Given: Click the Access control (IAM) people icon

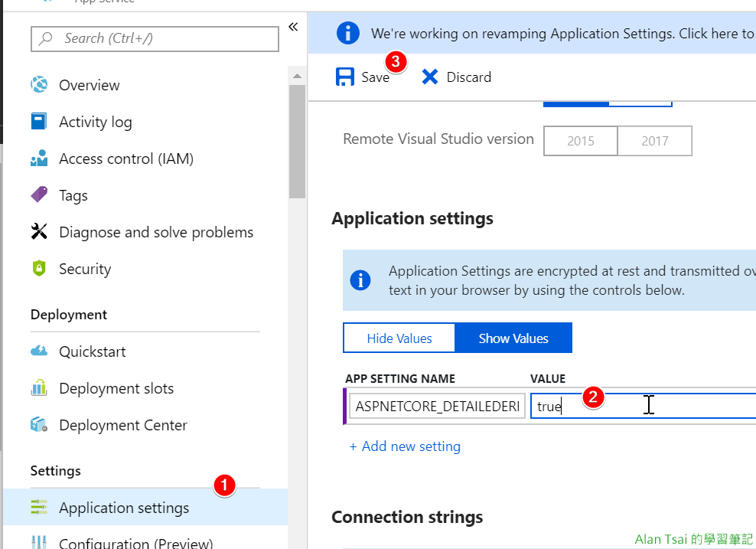Looking at the screenshot, I should (x=39, y=158).
